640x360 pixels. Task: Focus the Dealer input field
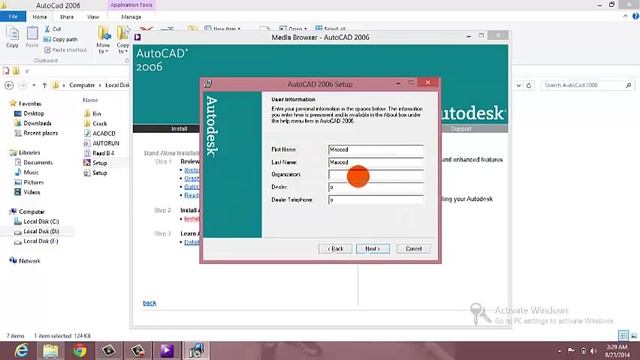376,187
